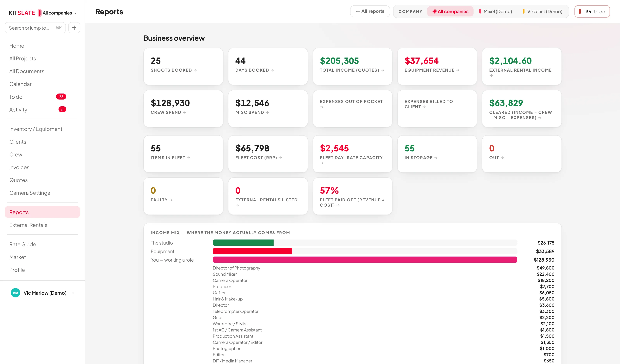Click the arrow beside Faulty
The height and width of the screenshot is (364, 620).
pyautogui.click(x=171, y=200)
